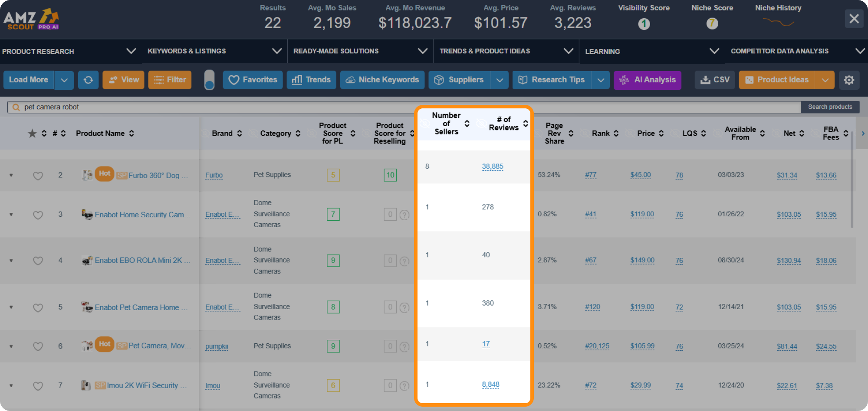Select the Favorites heart icon
Image resolution: width=868 pixels, height=411 pixels.
point(234,80)
